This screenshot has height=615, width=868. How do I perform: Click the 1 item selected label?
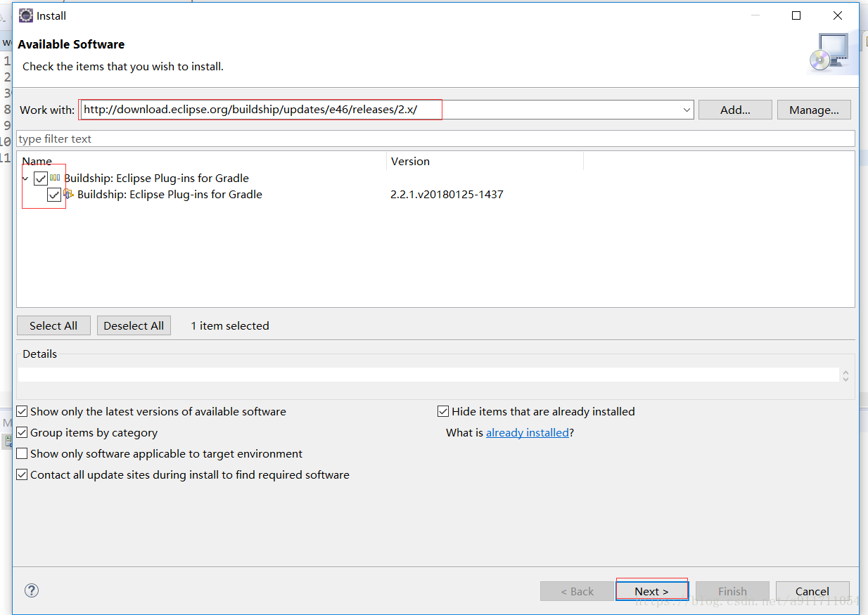pyautogui.click(x=230, y=325)
